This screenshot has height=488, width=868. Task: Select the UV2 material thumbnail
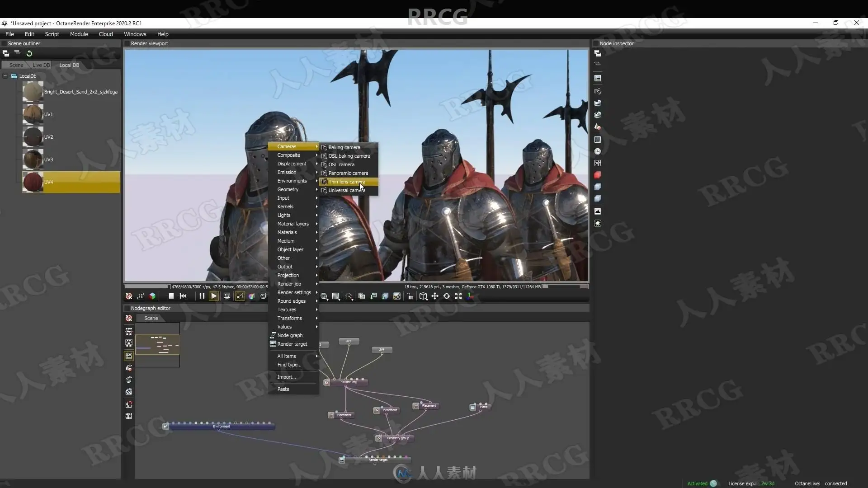[x=33, y=137]
